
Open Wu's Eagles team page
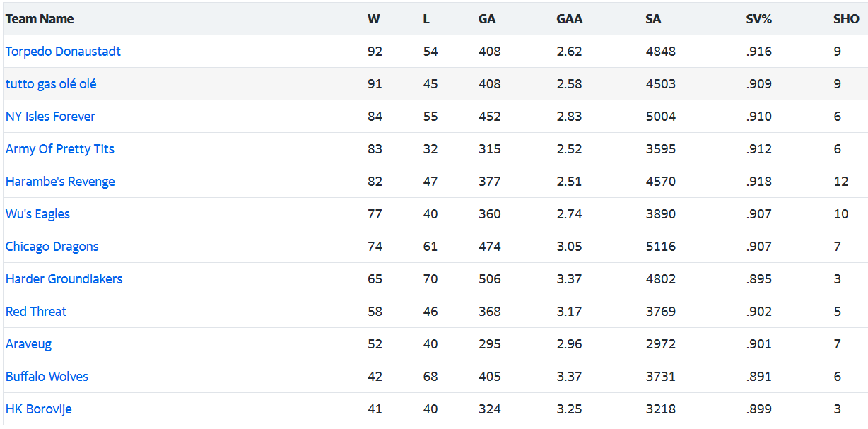(x=37, y=214)
